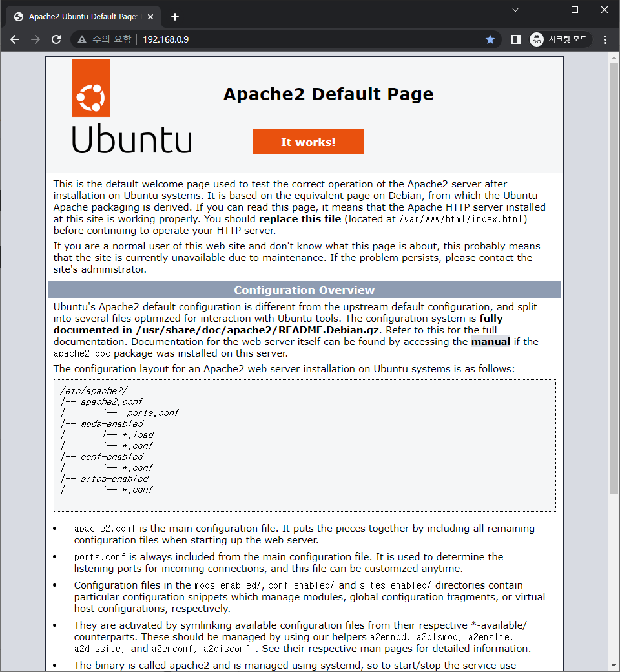The height and width of the screenshot is (672, 620).
Task: Maximize the browser window
Action: (575, 10)
